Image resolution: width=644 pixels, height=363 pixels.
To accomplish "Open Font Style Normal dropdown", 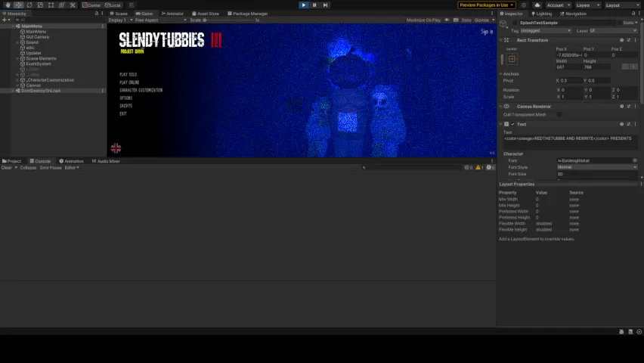I will (x=597, y=167).
